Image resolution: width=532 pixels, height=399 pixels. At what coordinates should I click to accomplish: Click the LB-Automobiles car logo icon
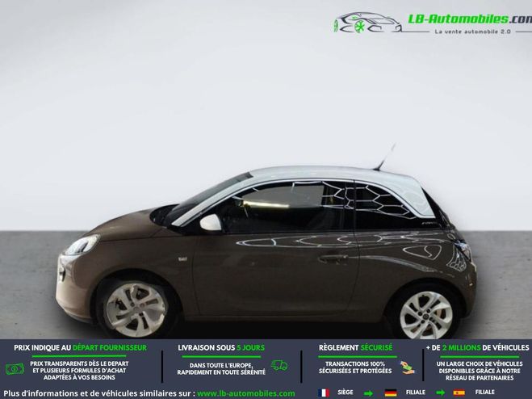(367, 23)
